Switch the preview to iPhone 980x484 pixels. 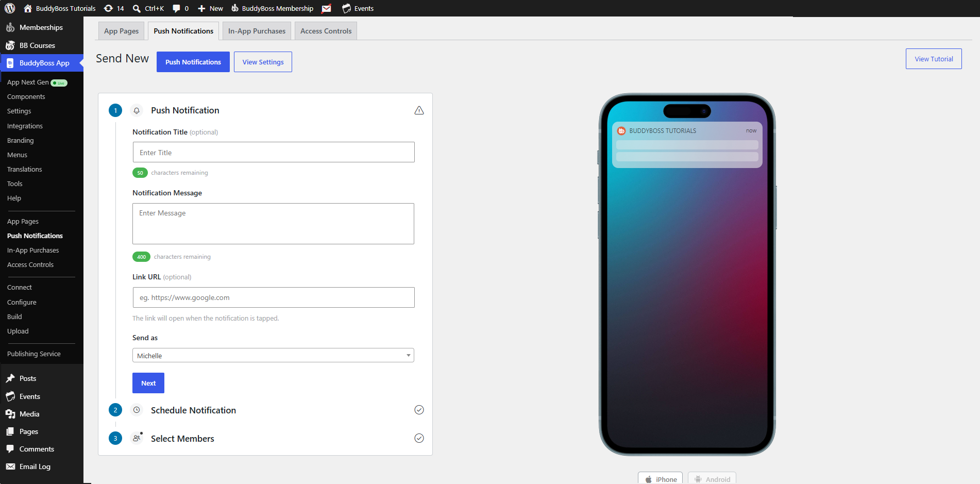[661, 478]
